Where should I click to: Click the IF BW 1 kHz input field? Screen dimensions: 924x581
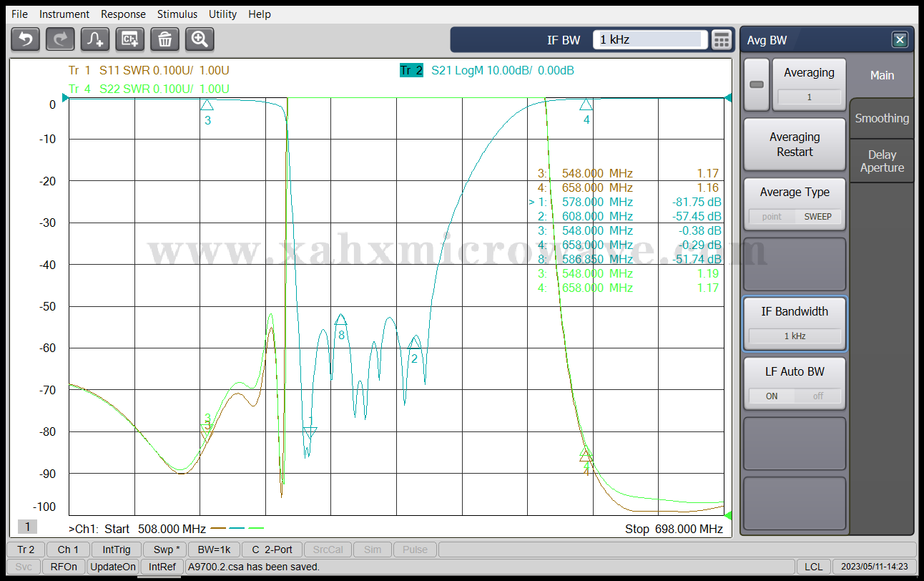tap(649, 40)
